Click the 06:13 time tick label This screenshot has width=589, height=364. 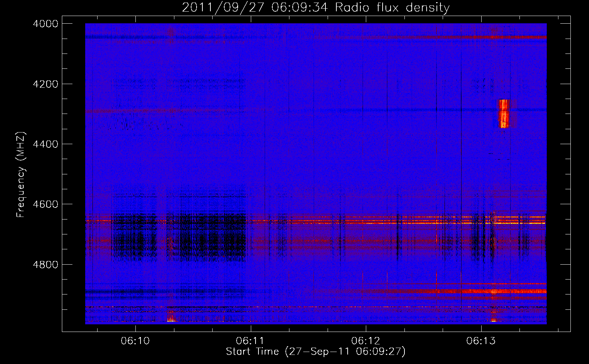pos(481,341)
